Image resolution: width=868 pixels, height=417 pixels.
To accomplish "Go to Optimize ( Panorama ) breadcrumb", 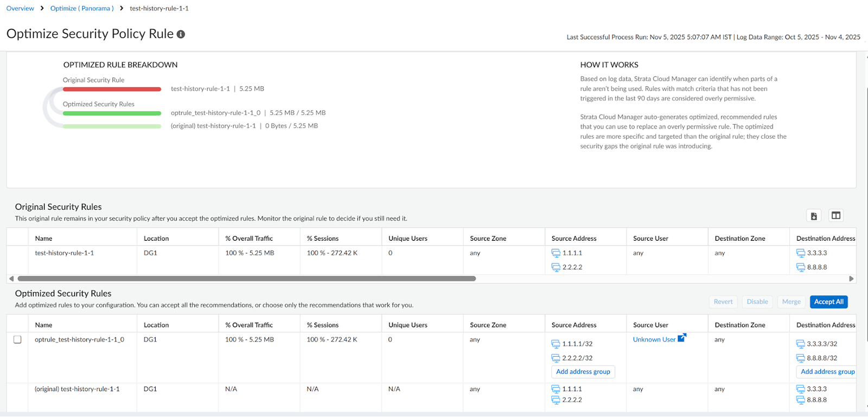I will [x=82, y=8].
